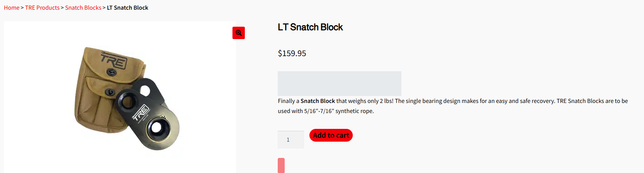Click the snap button on the pouch flap
This screenshot has width=644, height=173.
point(112,72)
